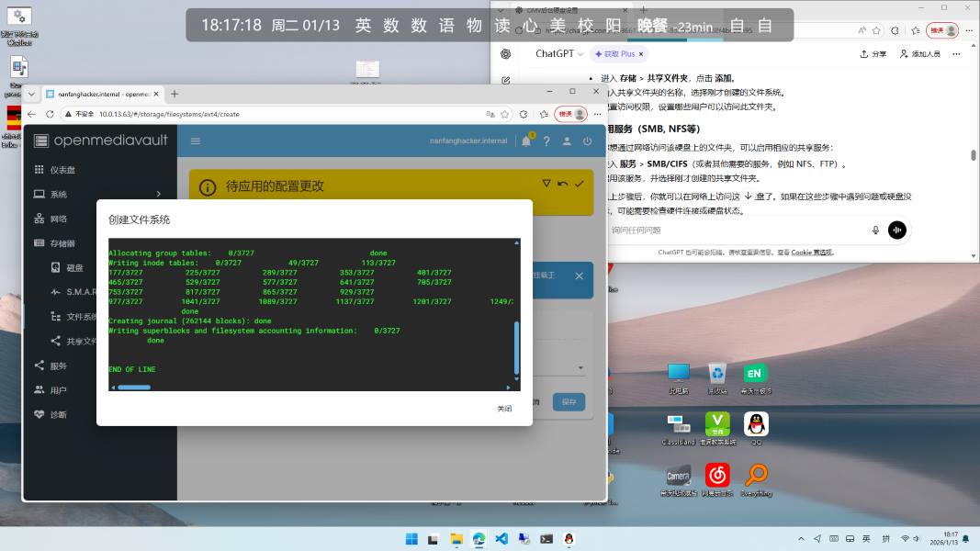Open Visual Studio Code from the taskbar
980x551 pixels.
click(x=501, y=539)
